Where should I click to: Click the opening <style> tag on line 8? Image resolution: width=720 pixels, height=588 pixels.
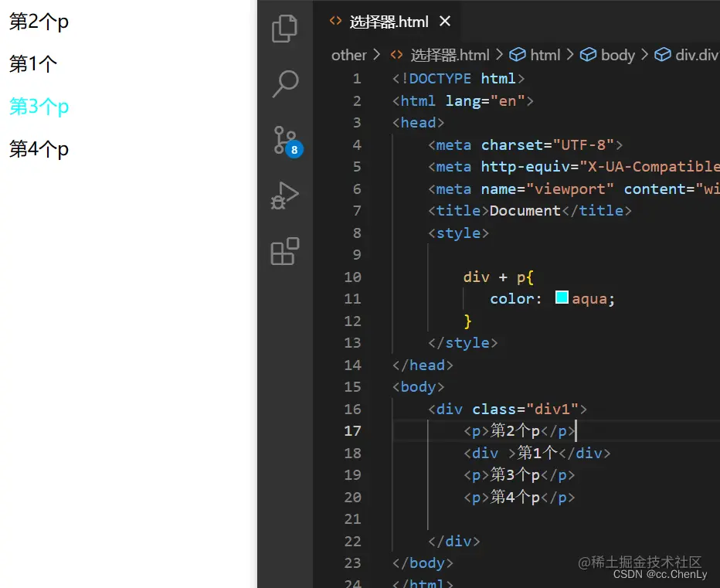[x=458, y=233]
